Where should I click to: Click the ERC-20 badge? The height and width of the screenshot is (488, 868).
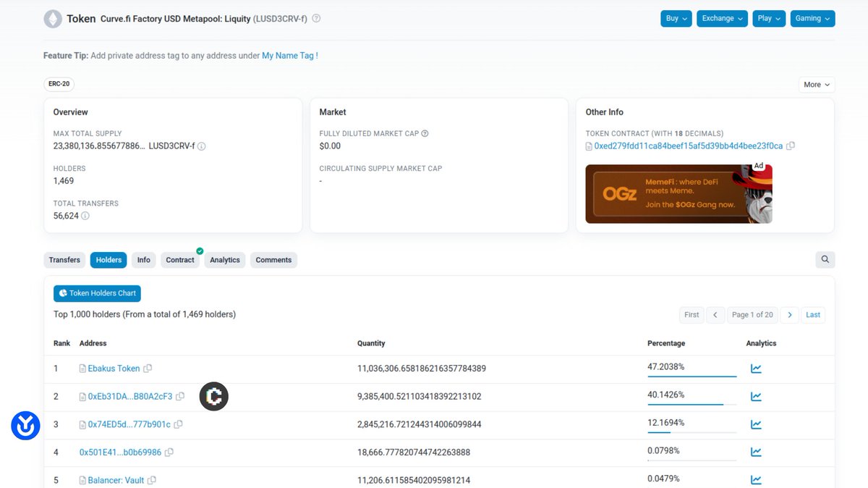59,84
